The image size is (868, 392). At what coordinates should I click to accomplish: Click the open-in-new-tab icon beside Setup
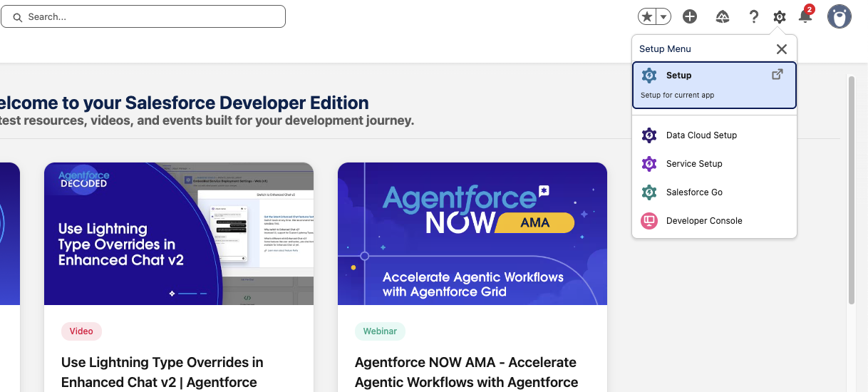777,75
